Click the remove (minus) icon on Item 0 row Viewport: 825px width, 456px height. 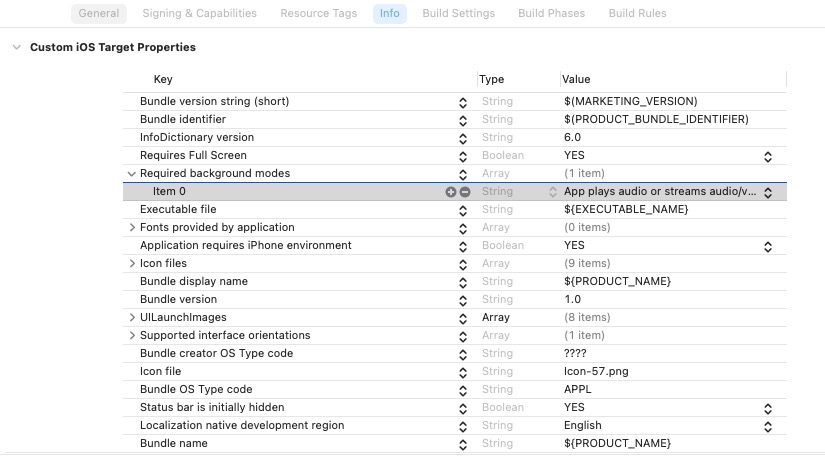tap(465, 192)
